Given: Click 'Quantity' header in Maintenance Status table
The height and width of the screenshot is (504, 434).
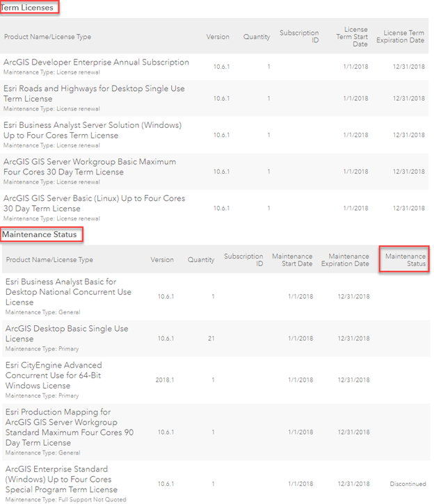Looking at the screenshot, I should [x=201, y=260].
